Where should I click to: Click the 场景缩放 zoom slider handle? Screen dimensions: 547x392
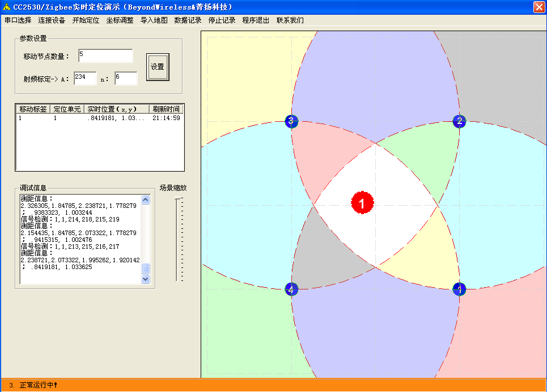(x=177, y=198)
